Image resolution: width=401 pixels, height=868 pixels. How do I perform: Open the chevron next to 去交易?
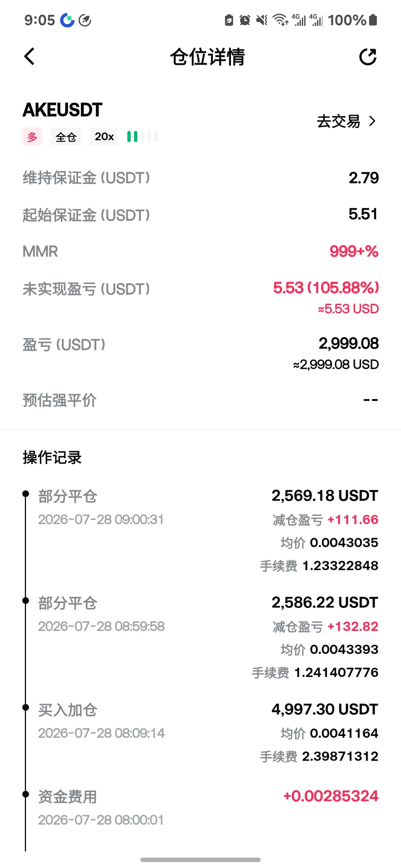[372, 121]
